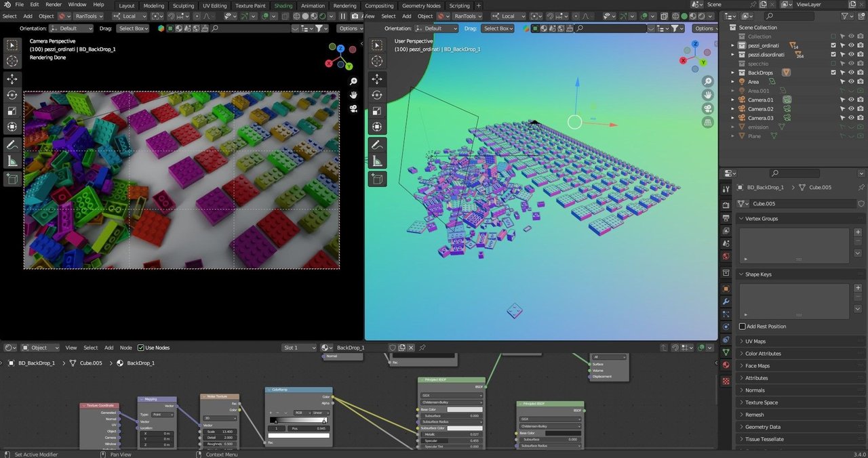Hide pezzi_ordinati collection eye icon
Image resolution: width=868 pixels, height=458 pixels.
coord(851,45)
